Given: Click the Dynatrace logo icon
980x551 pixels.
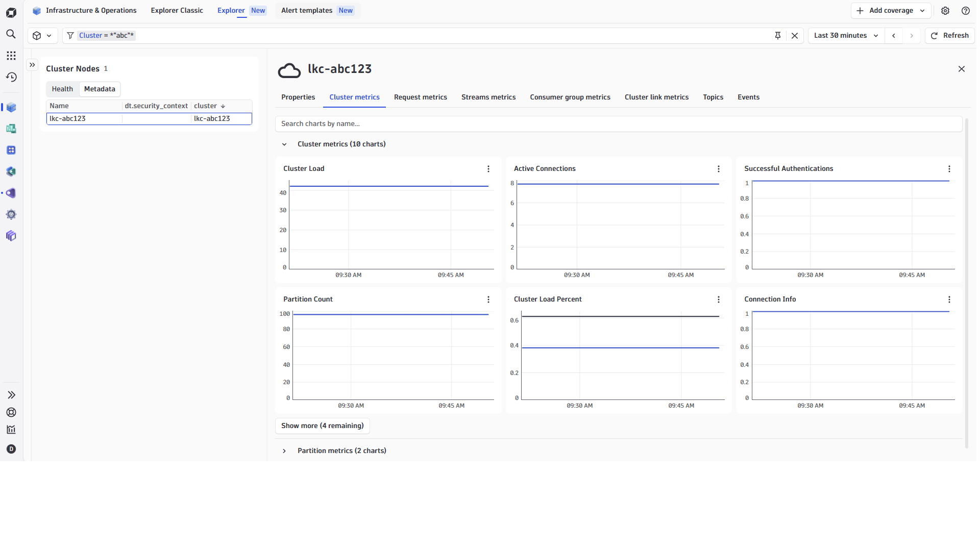Looking at the screenshot, I should point(11,12).
